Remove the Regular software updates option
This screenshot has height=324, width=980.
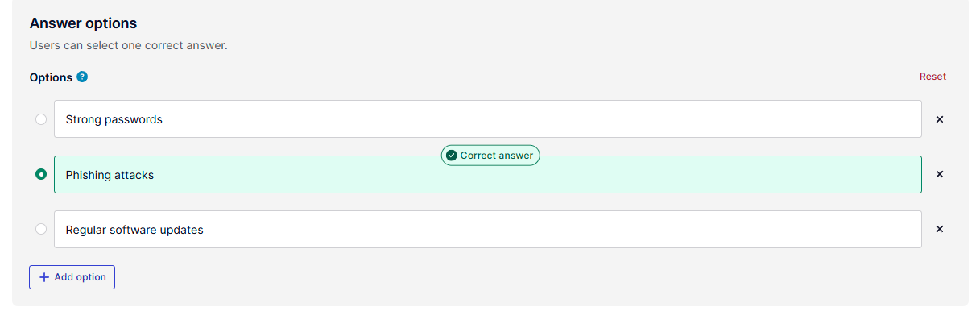(x=939, y=229)
